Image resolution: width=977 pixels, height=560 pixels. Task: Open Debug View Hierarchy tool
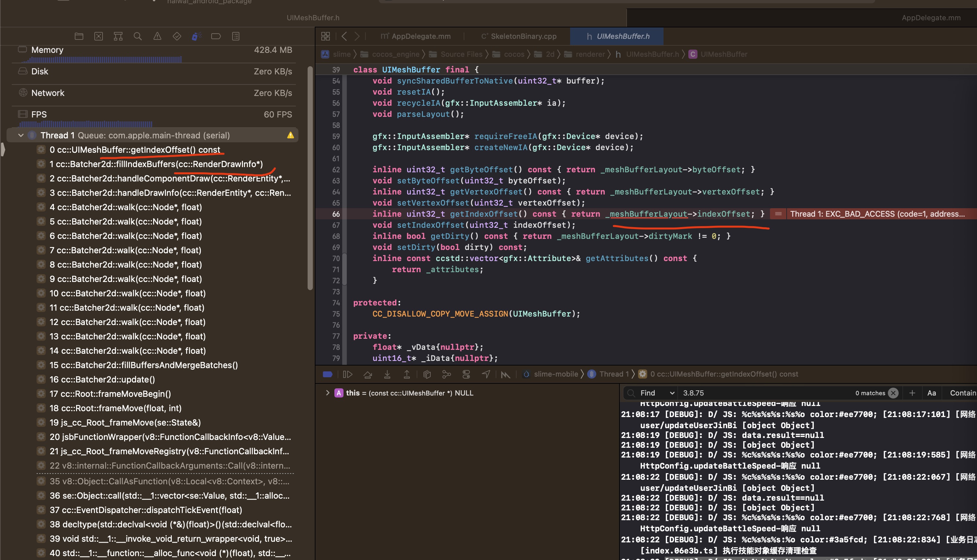[x=427, y=374]
